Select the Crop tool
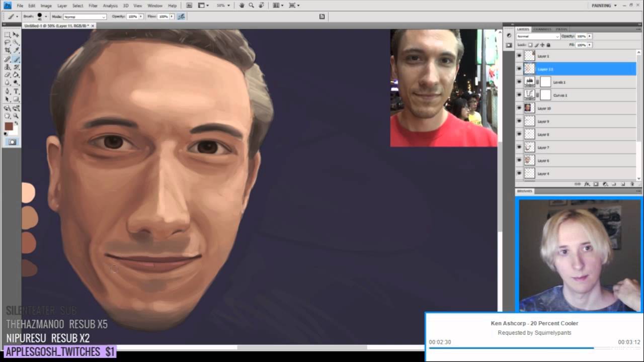 click(x=8, y=51)
